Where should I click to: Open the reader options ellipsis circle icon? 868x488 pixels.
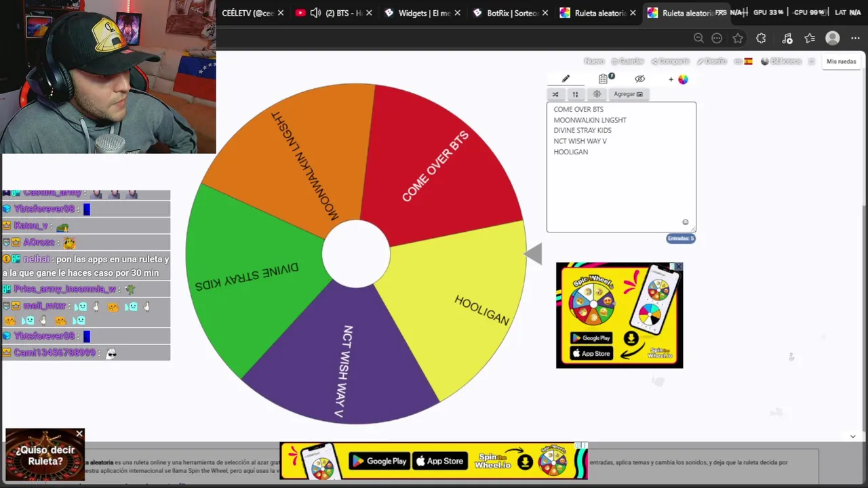pyautogui.click(x=717, y=38)
